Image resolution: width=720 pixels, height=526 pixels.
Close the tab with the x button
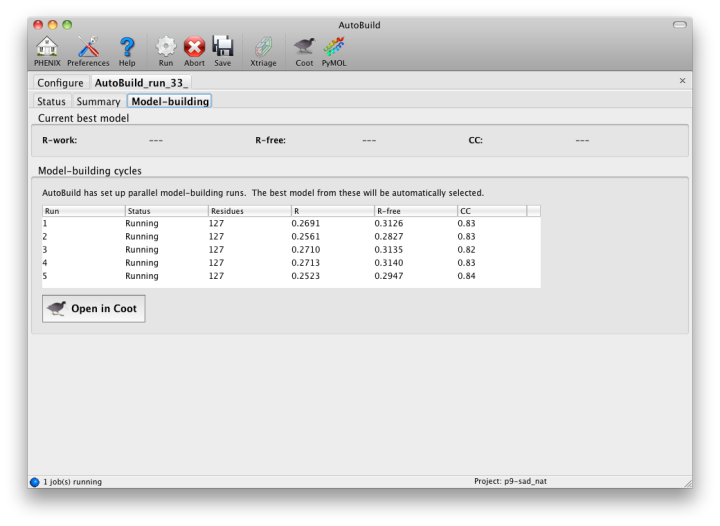click(x=683, y=81)
